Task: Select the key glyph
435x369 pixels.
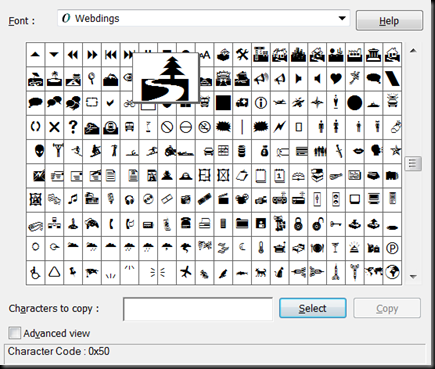Action: [x=336, y=224]
